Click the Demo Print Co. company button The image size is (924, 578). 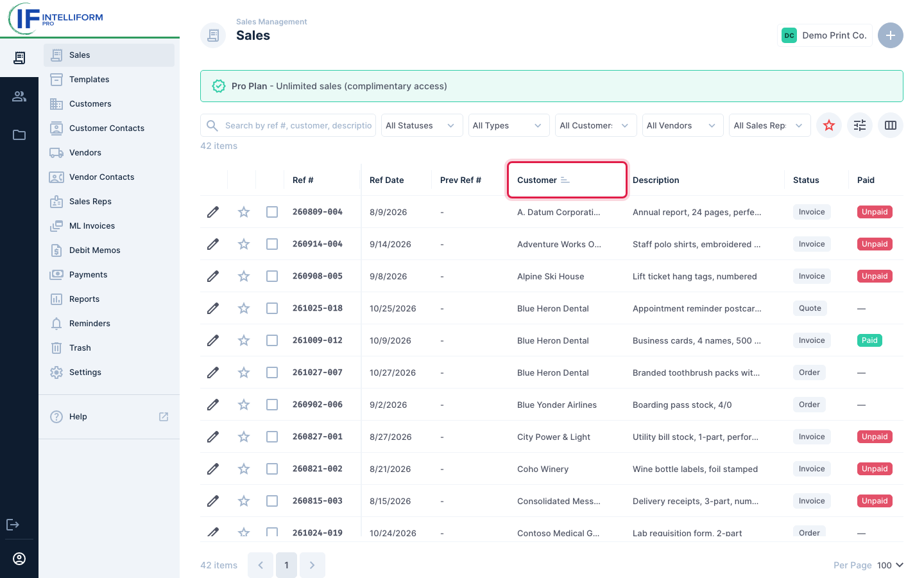coord(825,35)
